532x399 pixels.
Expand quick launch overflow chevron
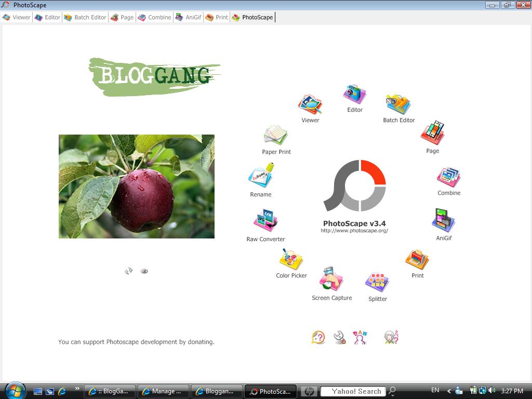point(77,389)
